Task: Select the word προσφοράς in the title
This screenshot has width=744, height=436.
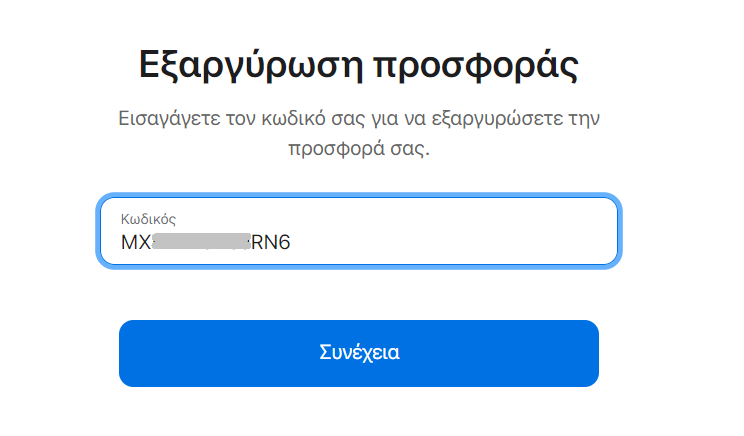Action: pos(475,67)
